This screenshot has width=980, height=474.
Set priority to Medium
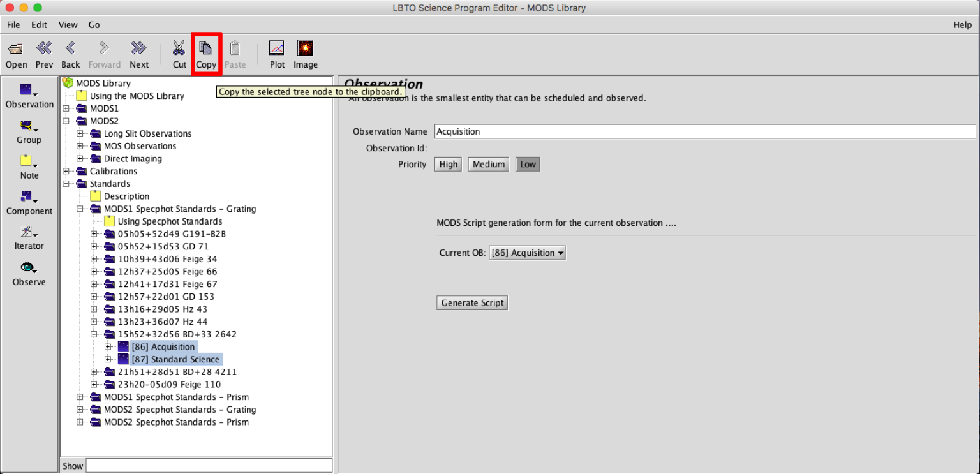(x=489, y=165)
